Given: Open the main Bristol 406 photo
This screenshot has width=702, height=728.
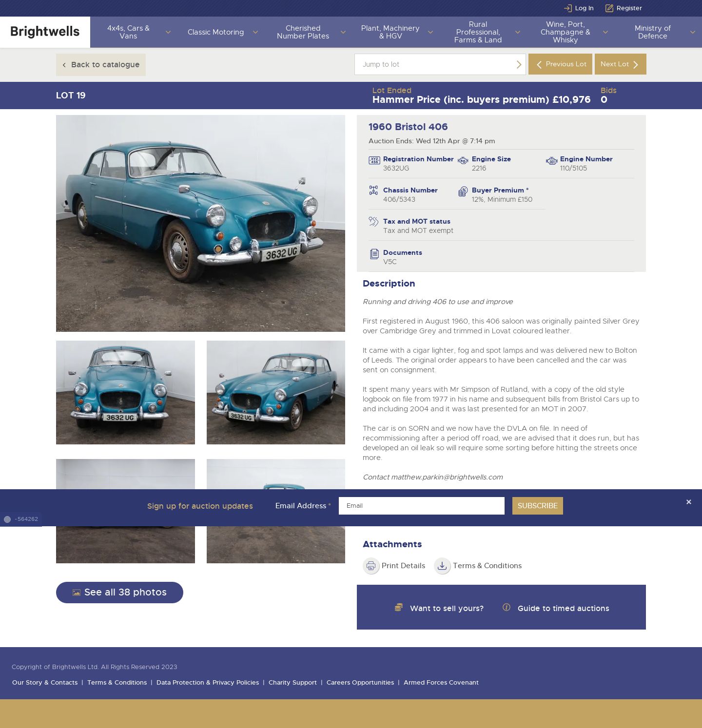Looking at the screenshot, I should 200,223.
